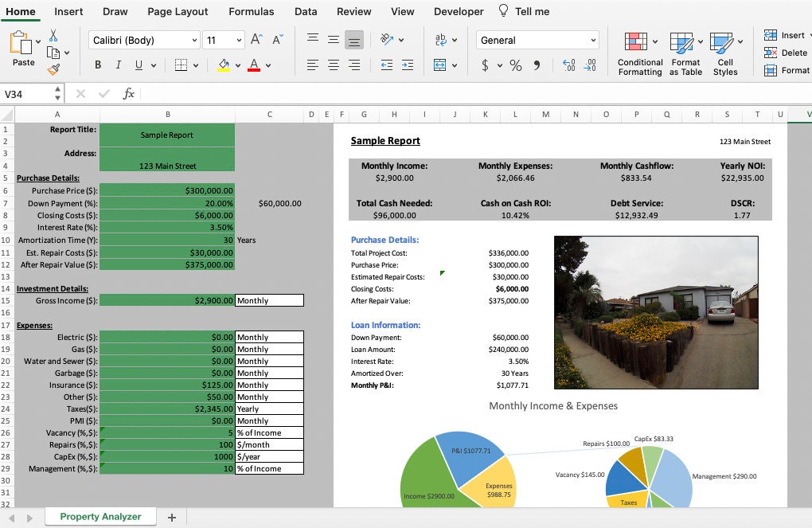Apply bold formatting
The height and width of the screenshot is (528, 812).
pos(98,65)
